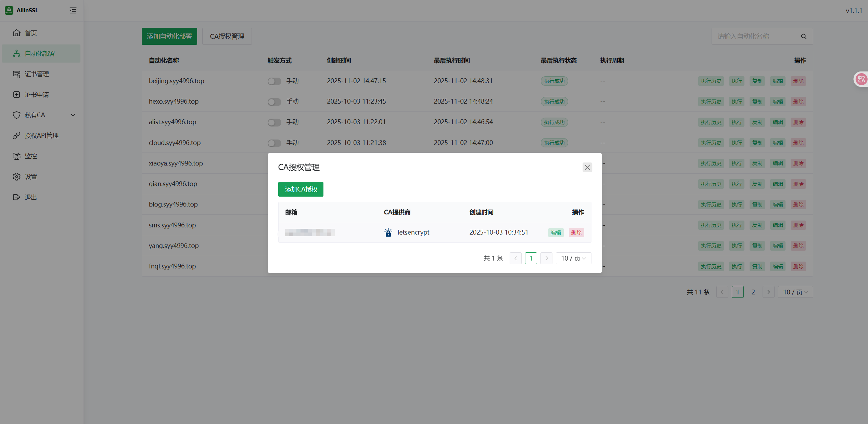Collapse the sidebar menu icon
This screenshot has height=424, width=868.
[73, 10]
